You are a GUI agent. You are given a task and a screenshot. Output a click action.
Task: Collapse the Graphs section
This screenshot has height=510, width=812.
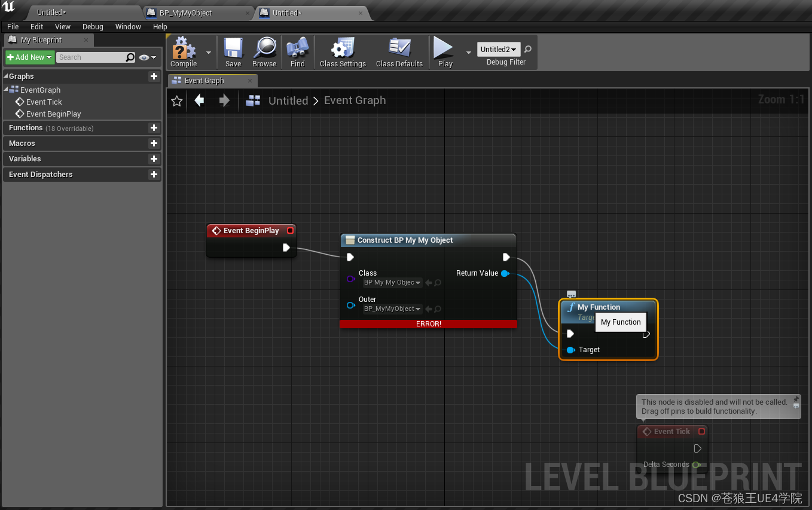6,76
